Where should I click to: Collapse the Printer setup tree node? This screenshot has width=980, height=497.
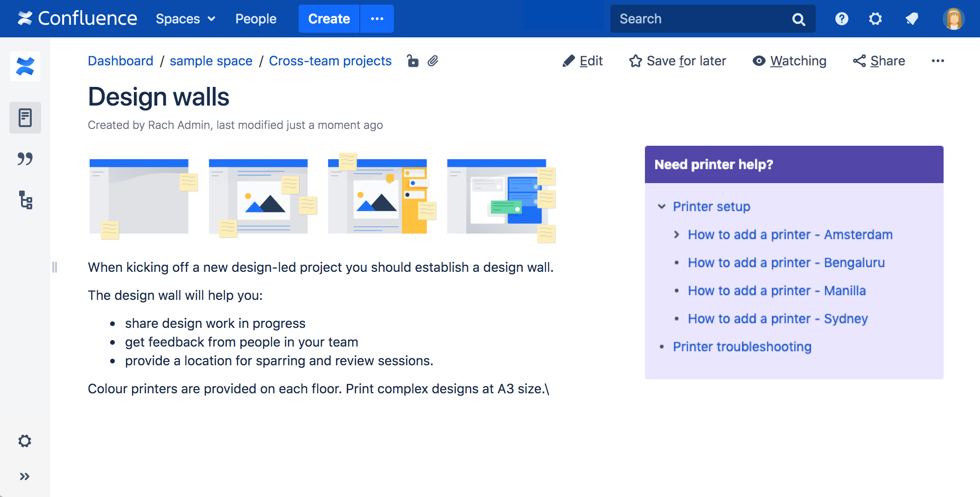pyautogui.click(x=661, y=206)
